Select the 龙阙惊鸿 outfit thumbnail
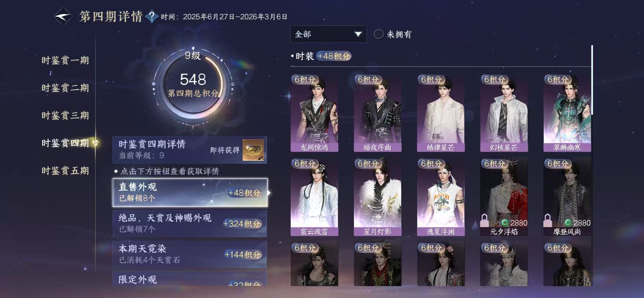 (x=314, y=113)
